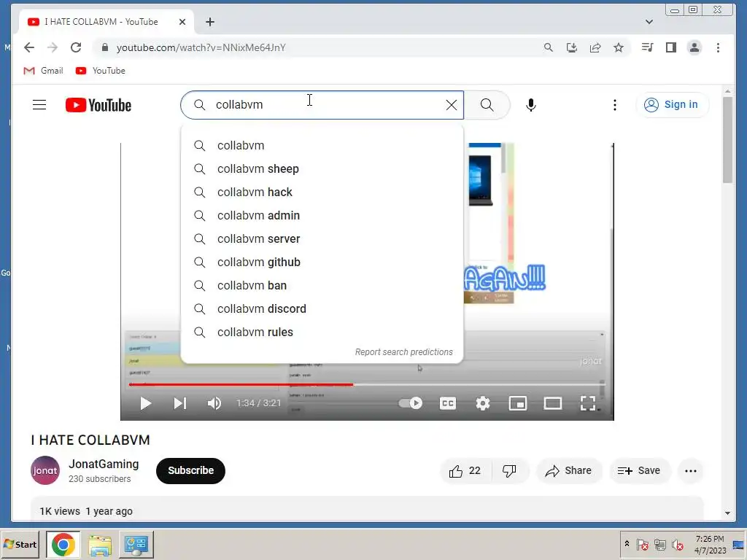Select suggestion 'collabvm admin'
Image resolution: width=747 pixels, height=560 pixels.
click(x=322, y=216)
